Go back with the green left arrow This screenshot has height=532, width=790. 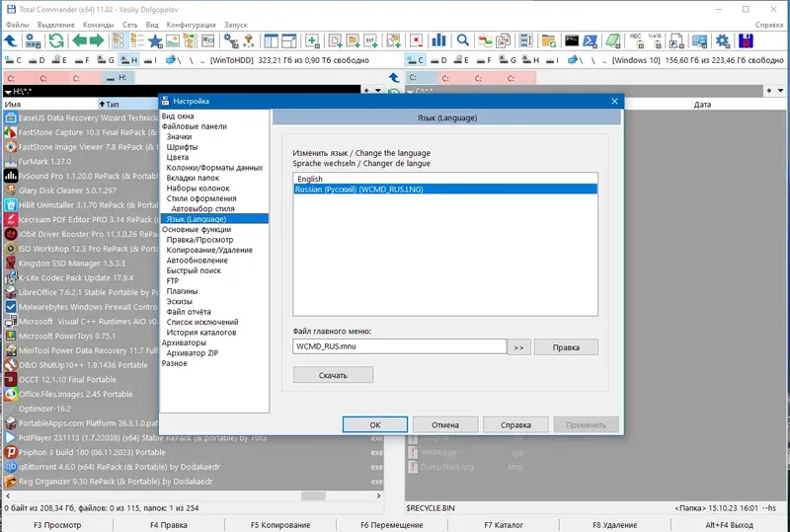[x=80, y=40]
